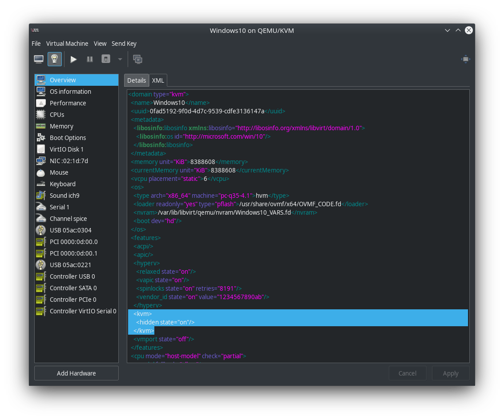Select CPUs hardware entry

coord(77,115)
